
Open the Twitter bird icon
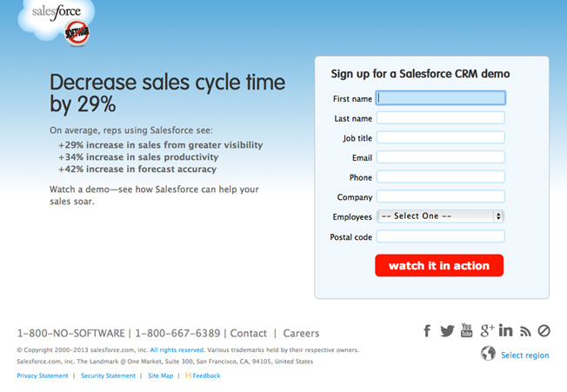[x=447, y=330]
